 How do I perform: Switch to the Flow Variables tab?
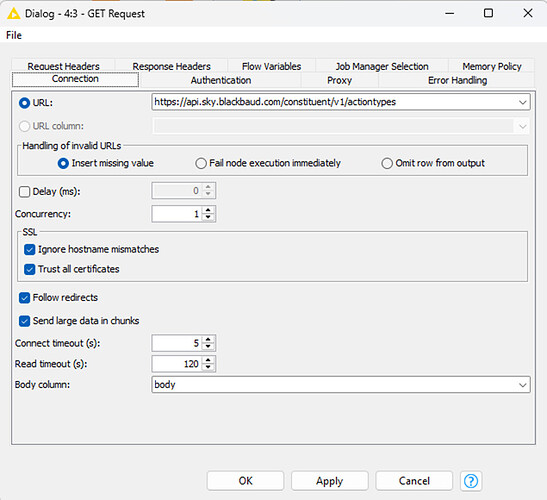(271, 66)
